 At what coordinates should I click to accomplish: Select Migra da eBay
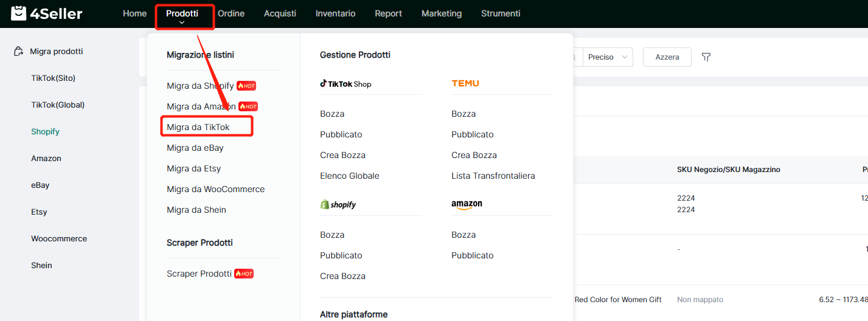(x=195, y=148)
